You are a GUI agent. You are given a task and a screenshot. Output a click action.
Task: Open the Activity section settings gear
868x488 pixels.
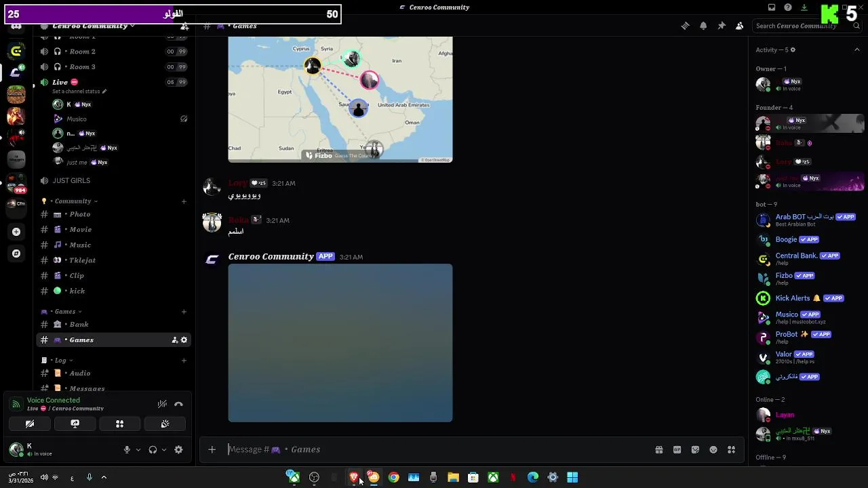793,49
